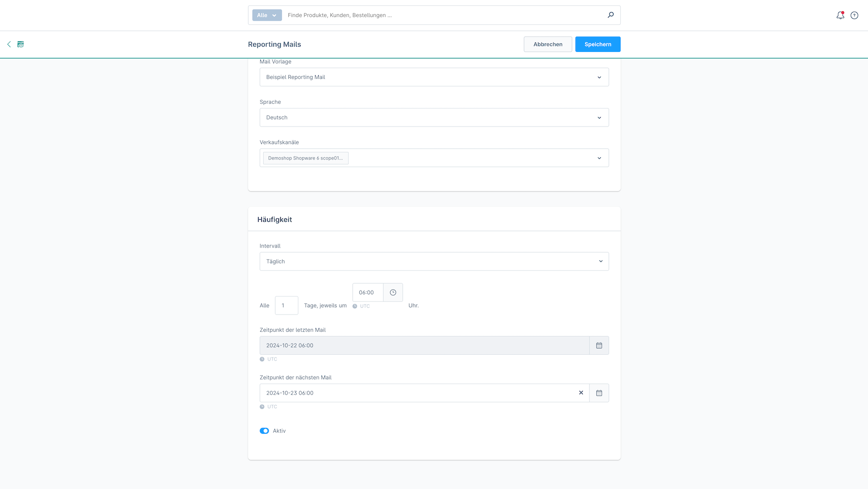Focus the global search input field
Screen dimensions: 868x489
[445, 15]
